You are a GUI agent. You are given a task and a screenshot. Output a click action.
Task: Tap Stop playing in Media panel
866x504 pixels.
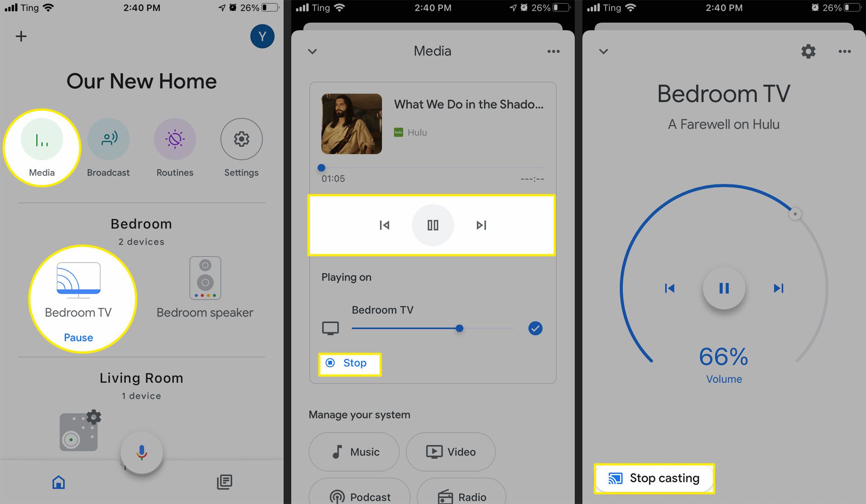[350, 362]
